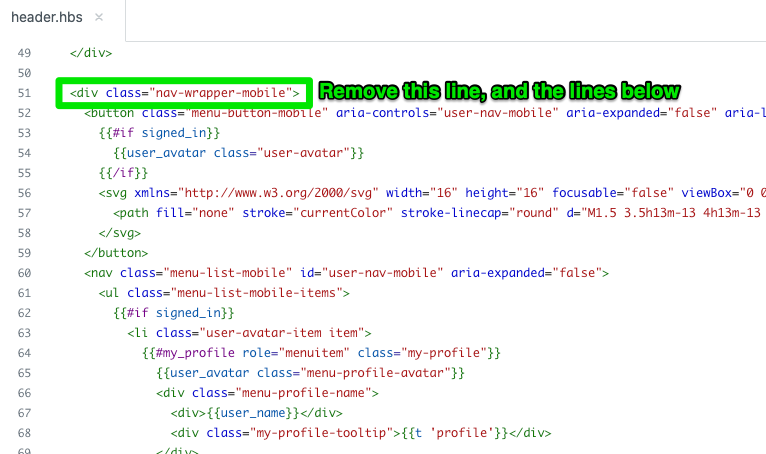Click the highlighted nav-wrapper-mobile div line

click(x=184, y=93)
